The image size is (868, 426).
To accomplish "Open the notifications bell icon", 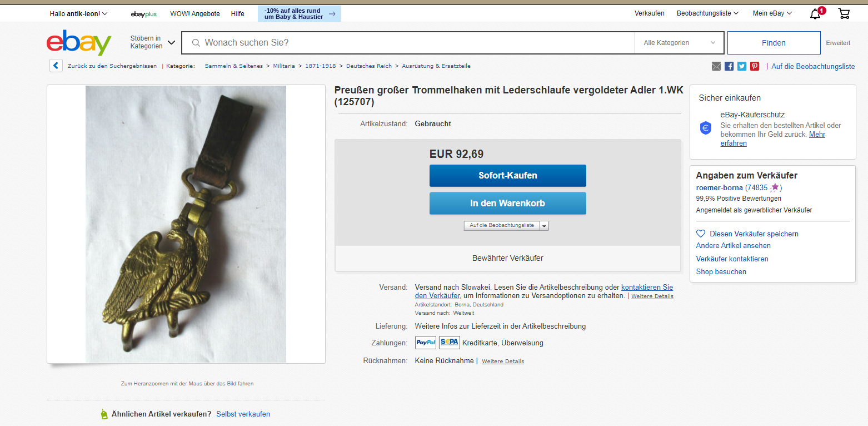I will (x=816, y=13).
